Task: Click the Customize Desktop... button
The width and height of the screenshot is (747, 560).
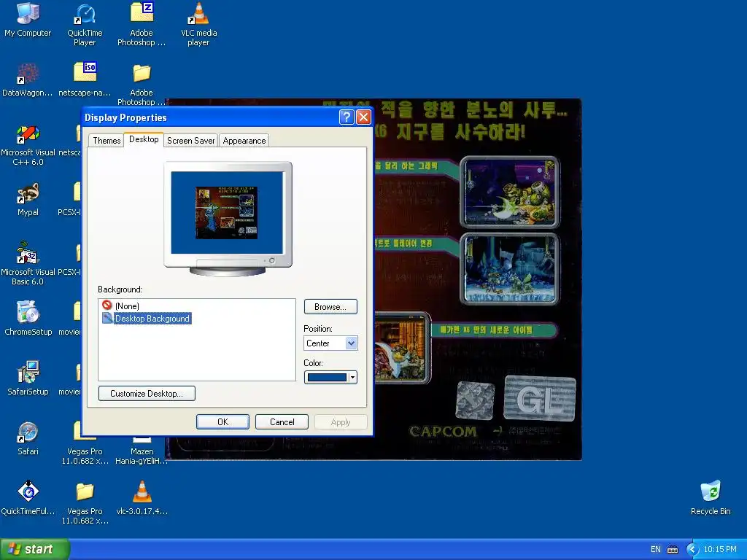Action: 147,393
